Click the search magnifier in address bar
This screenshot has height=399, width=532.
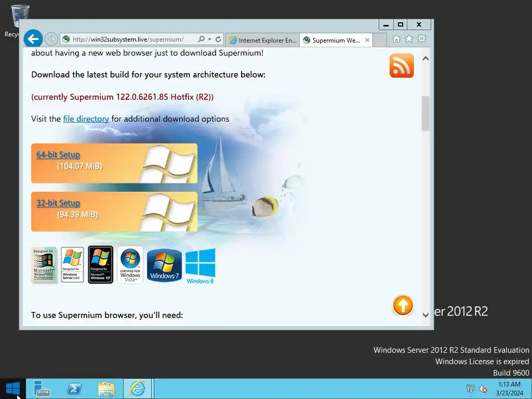click(x=201, y=39)
